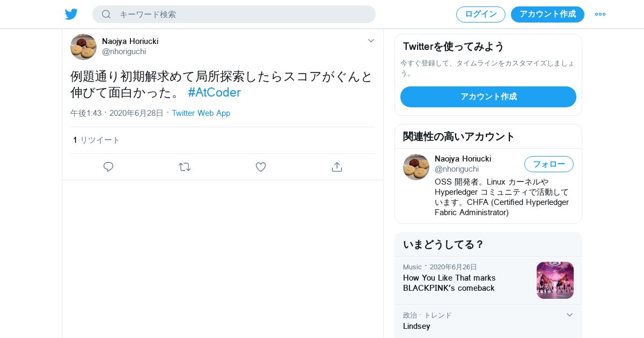
Task: Expand the tweet options chevron
Action: [371, 41]
